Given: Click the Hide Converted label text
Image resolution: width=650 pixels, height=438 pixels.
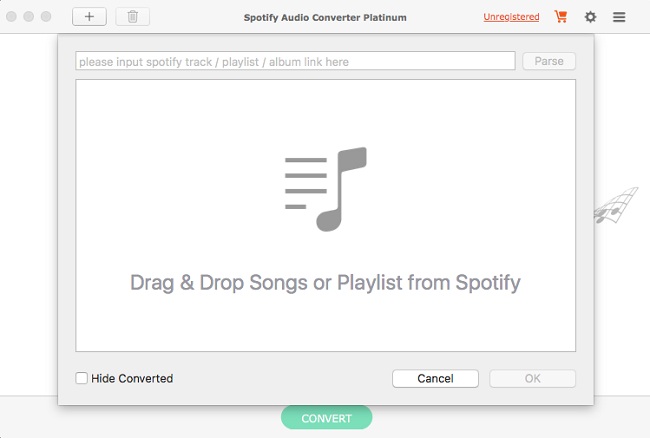Looking at the screenshot, I should (x=132, y=378).
